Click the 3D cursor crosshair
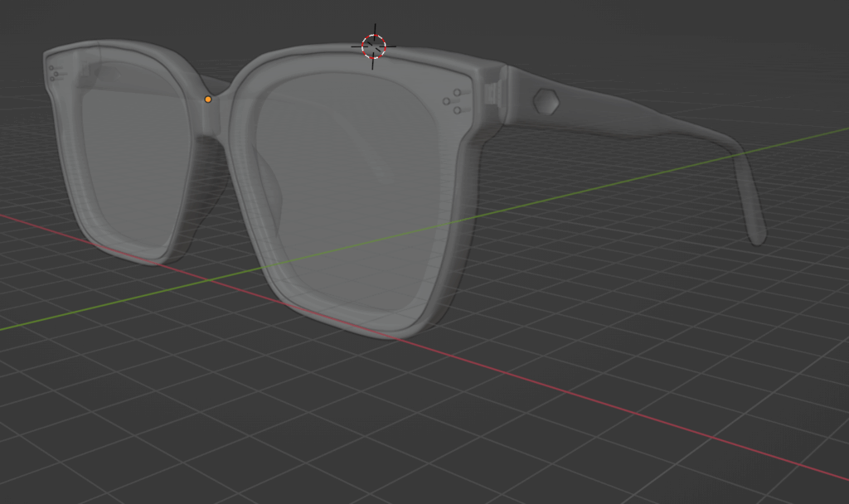The height and width of the screenshot is (504, 849). (x=374, y=46)
